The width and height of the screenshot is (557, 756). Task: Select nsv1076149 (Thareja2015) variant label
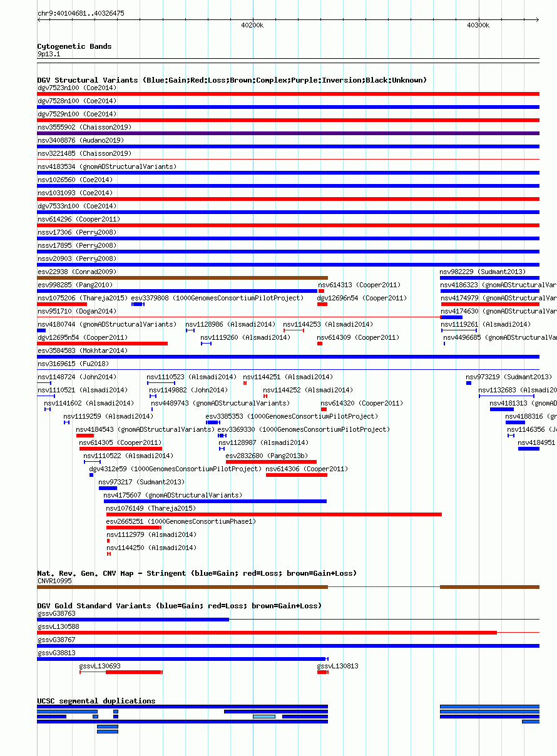coord(151,508)
